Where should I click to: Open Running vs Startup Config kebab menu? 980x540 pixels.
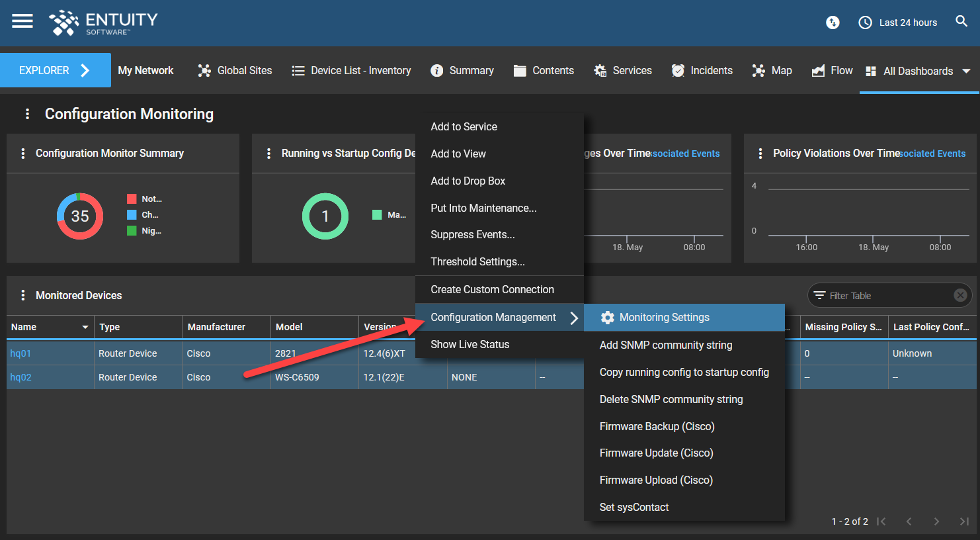pyautogui.click(x=268, y=154)
